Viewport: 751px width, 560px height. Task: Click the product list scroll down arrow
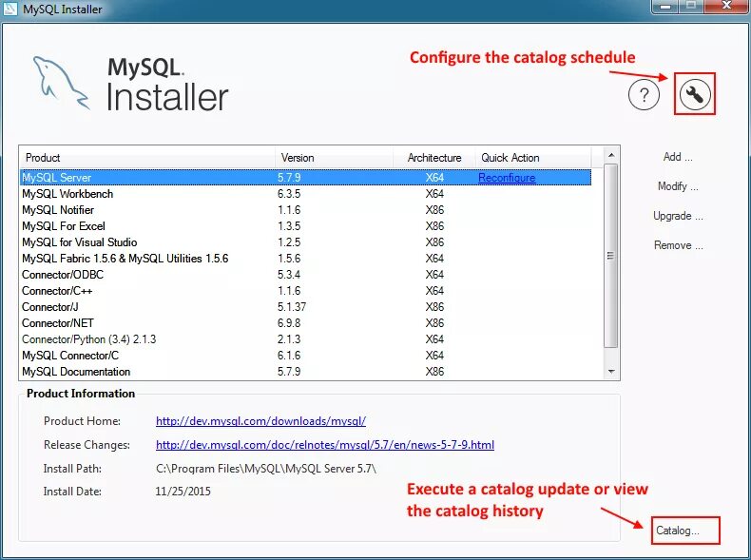click(610, 372)
